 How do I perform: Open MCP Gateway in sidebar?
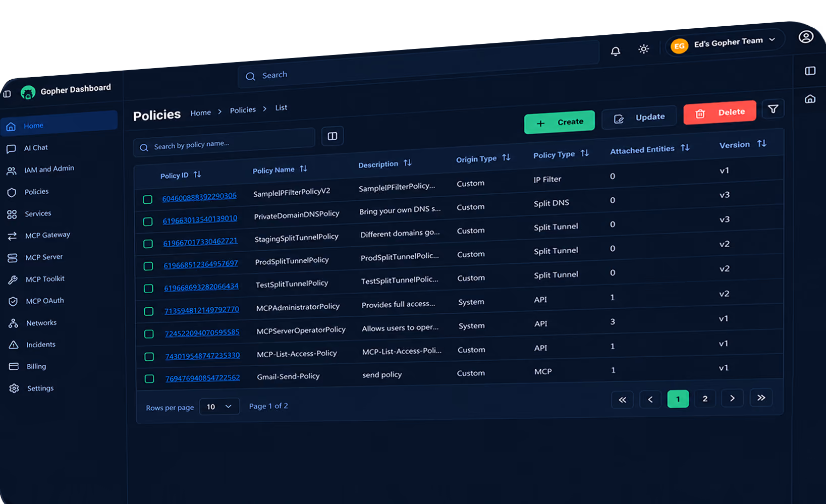coord(47,235)
